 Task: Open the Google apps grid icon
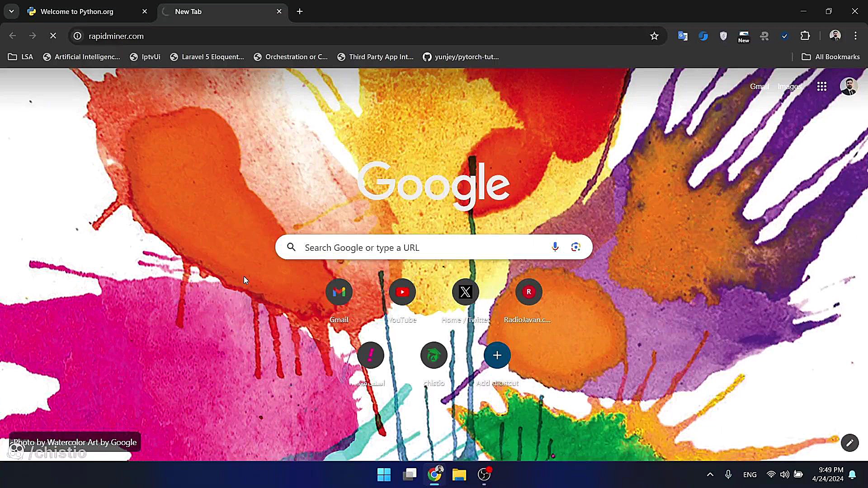(821, 86)
